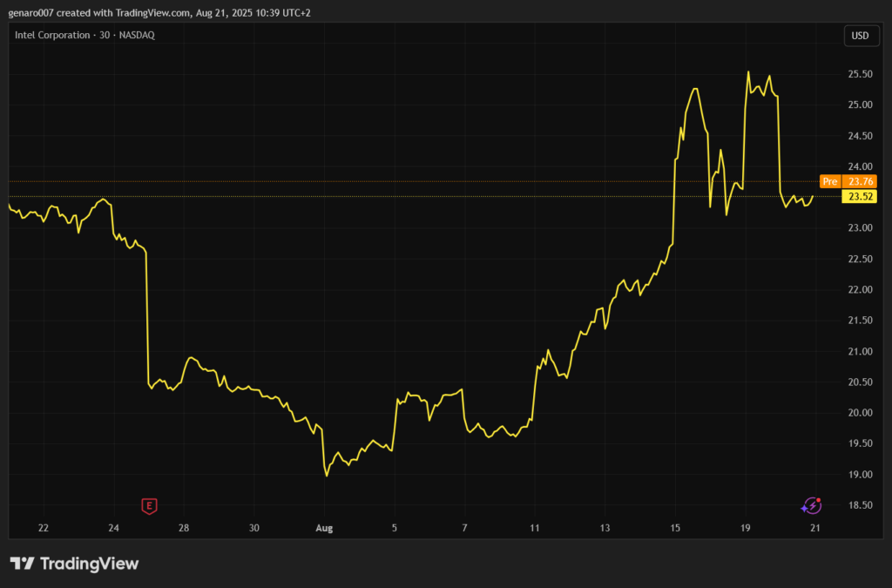Open the USD currency selector
Screen dimensions: 892x588
(x=859, y=36)
